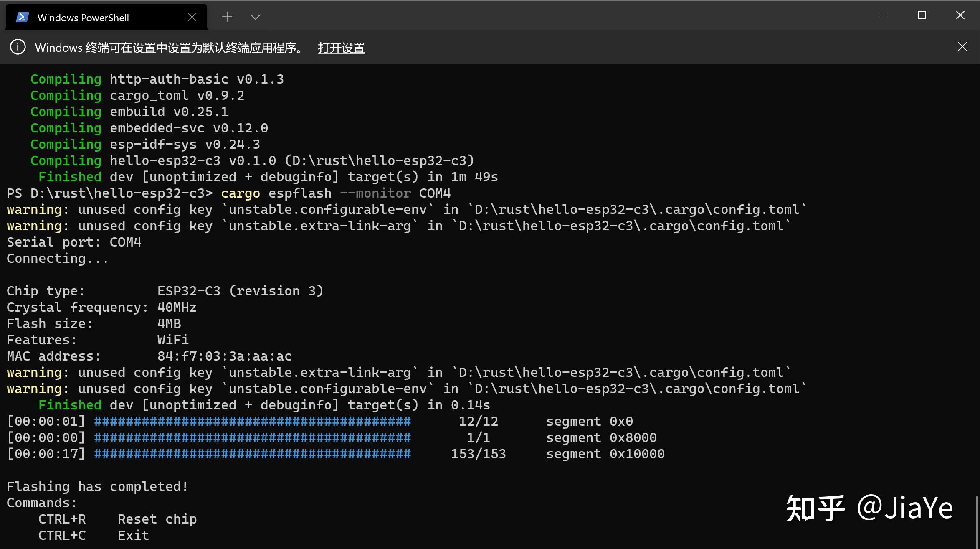Click the '4MB' flash size value
Screen dimensions: 980x549
(169, 323)
